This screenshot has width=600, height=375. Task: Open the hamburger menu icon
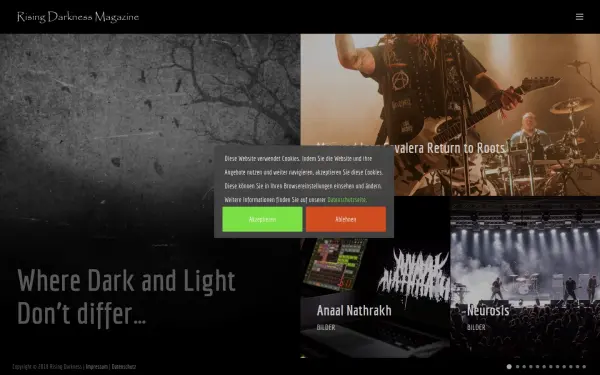pyautogui.click(x=579, y=17)
